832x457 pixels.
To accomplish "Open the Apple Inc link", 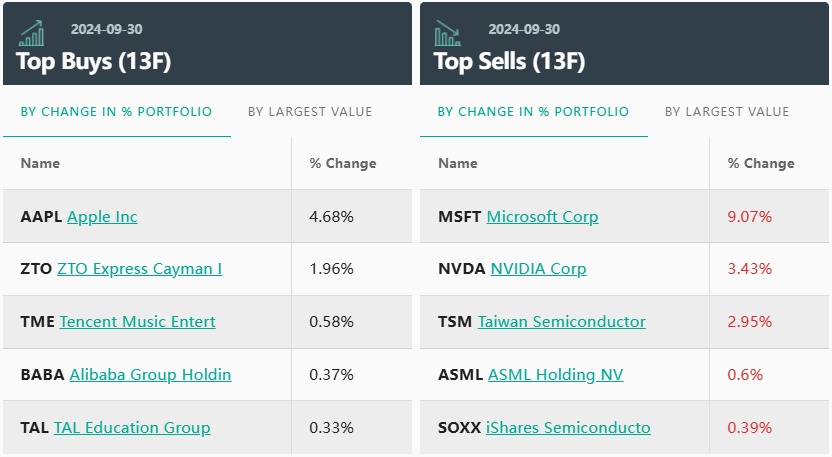I will 102,217.
